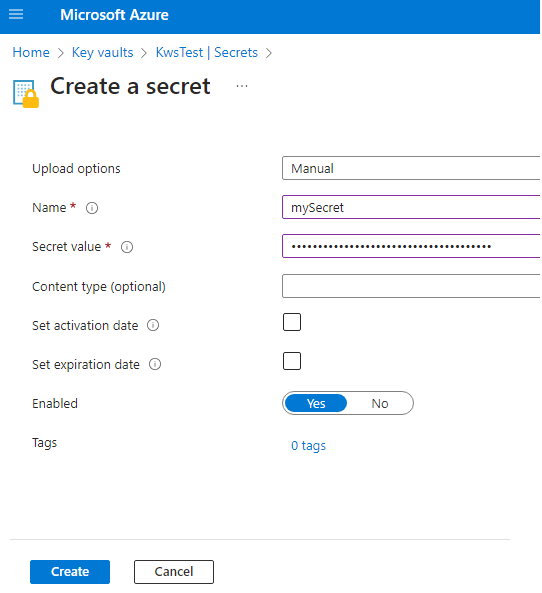The height and width of the screenshot is (593, 542).
Task: Check the Set expiration date checkbox
Action: click(292, 361)
